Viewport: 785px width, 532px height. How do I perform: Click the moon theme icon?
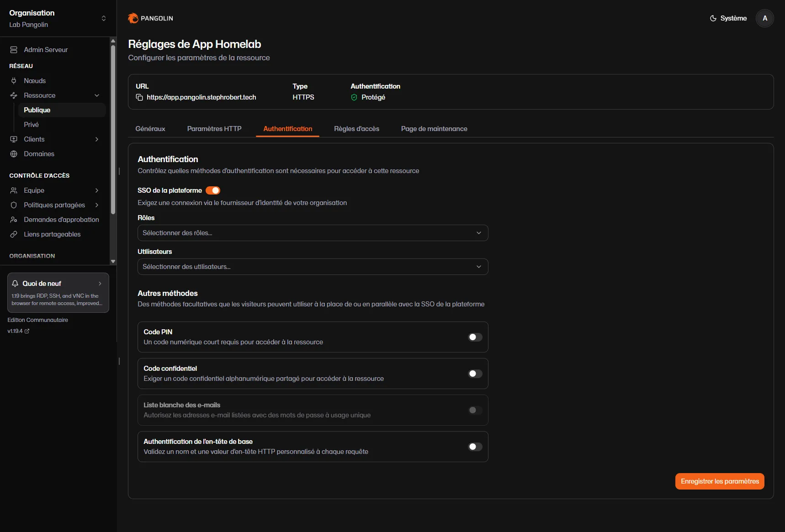pyautogui.click(x=713, y=18)
